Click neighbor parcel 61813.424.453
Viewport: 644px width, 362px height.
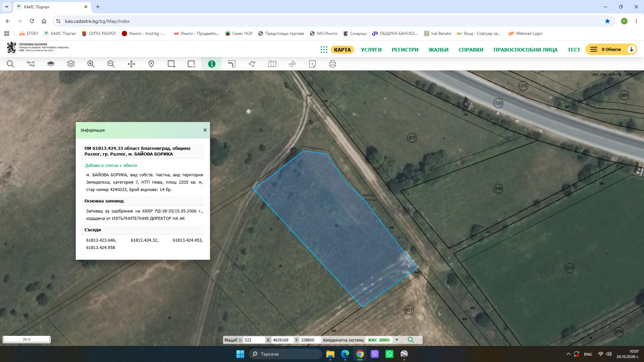pos(188,240)
